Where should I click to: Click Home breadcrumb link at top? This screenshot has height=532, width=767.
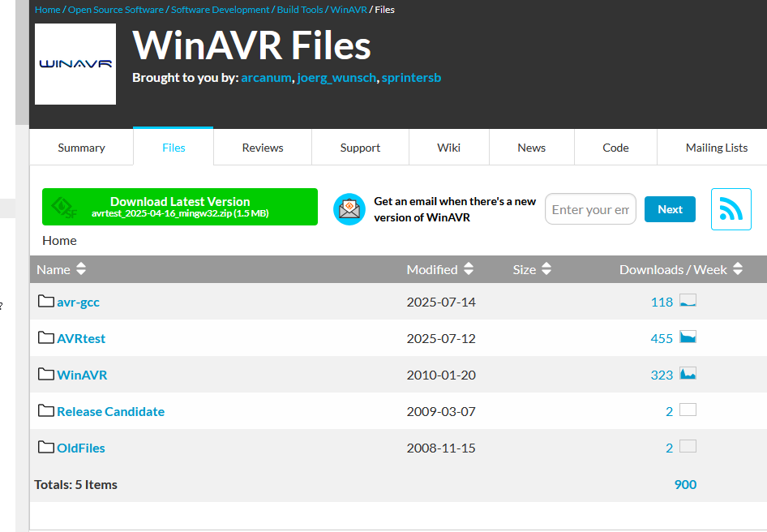tap(48, 10)
